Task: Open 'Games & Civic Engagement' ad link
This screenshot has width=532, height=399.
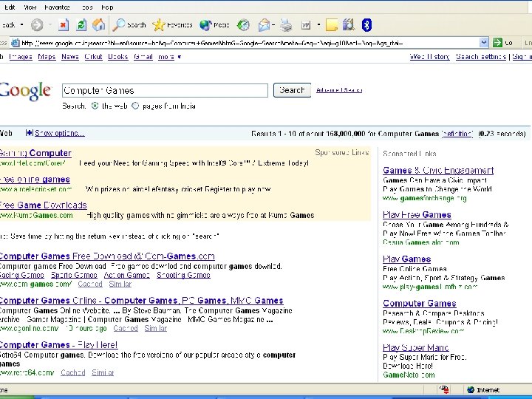Action: click(x=438, y=171)
